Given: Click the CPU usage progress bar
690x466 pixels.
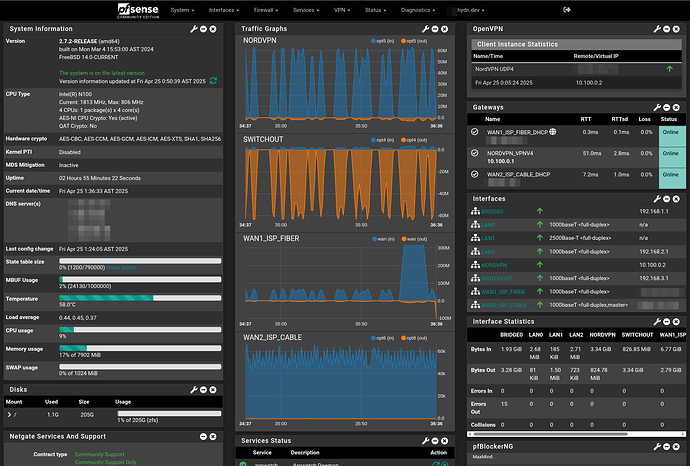Looking at the screenshot, I should point(140,330).
